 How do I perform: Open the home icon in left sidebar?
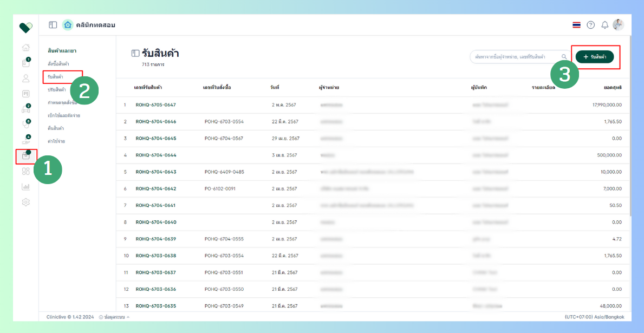(x=25, y=48)
